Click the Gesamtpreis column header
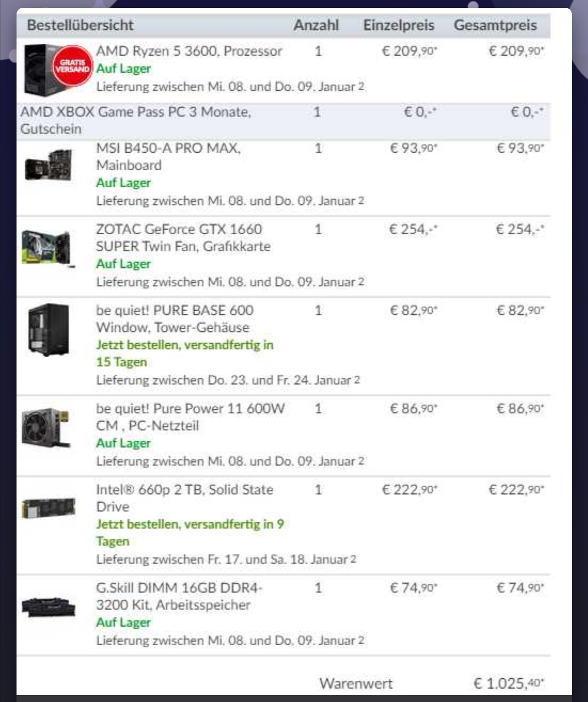Viewport: 588px width, 702px height. pyautogui.click(x=495, y=25)
